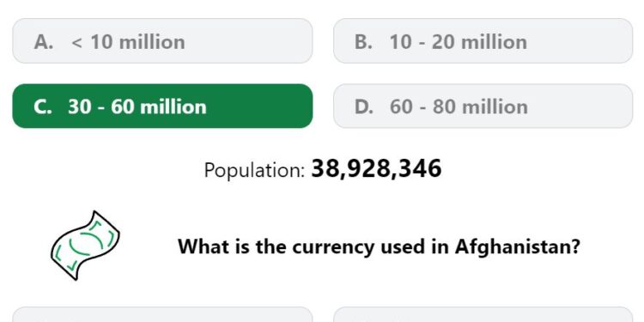Click the "D." letter label
Screen dimensions: 644x322
tap(364, 106)
